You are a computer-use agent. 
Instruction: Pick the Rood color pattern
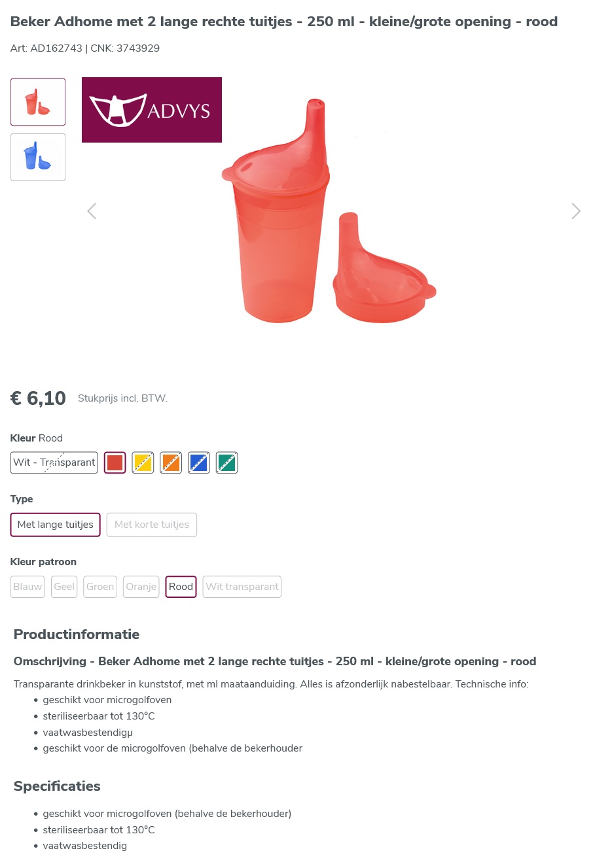point(181,587)
